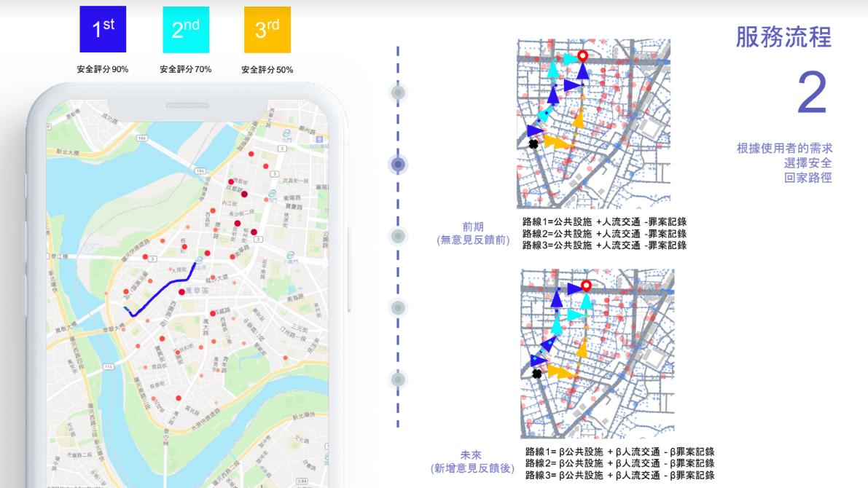Click red destination pin on upper route map
This screenshot has height=488, width=868.
click(x=582, y=55)
